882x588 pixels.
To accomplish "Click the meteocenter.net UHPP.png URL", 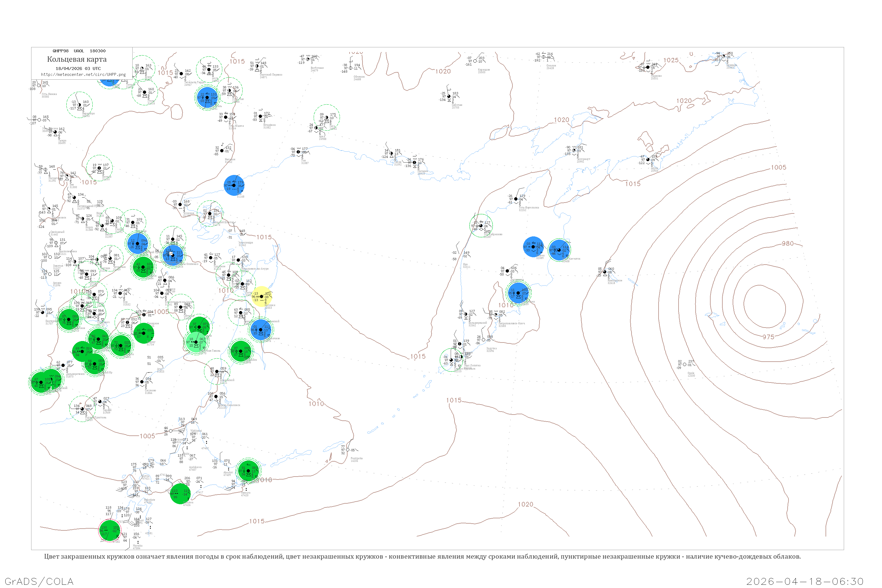I will (83, 74).
